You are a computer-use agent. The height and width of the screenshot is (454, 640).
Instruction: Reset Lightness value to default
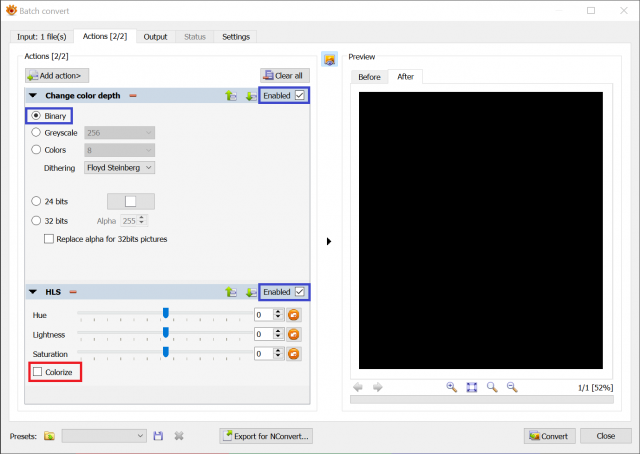point(293,334)
